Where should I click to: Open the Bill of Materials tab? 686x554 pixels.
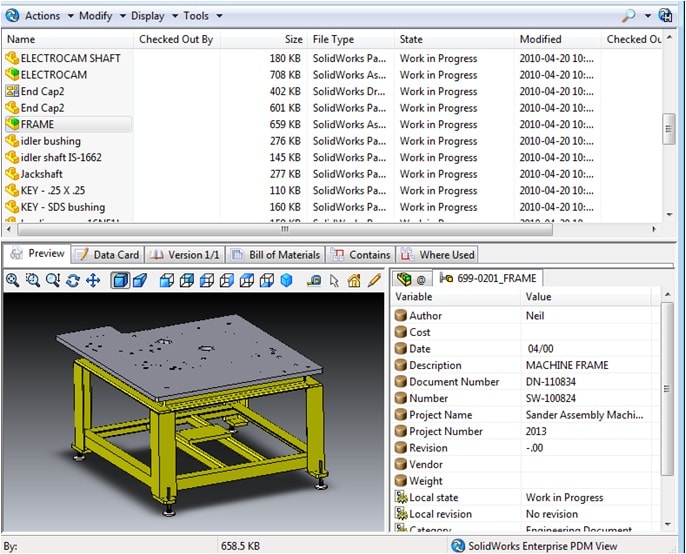click(276, 255)
